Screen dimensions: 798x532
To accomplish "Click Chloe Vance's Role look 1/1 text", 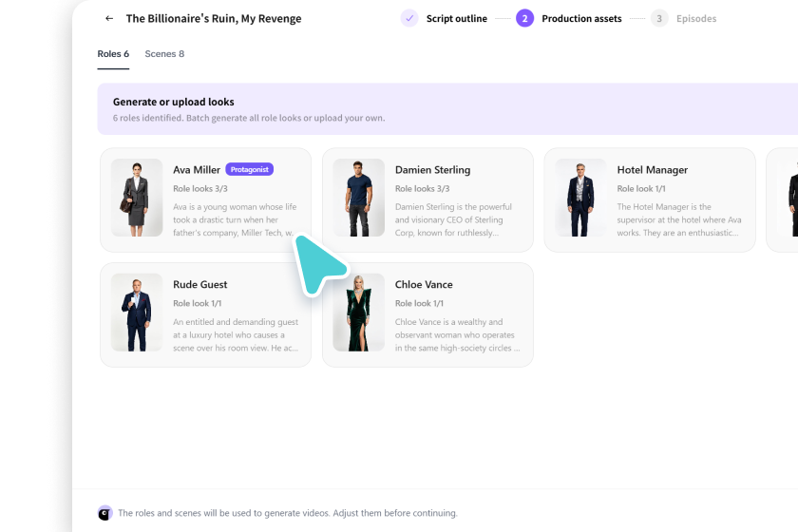I will point(419,303).
